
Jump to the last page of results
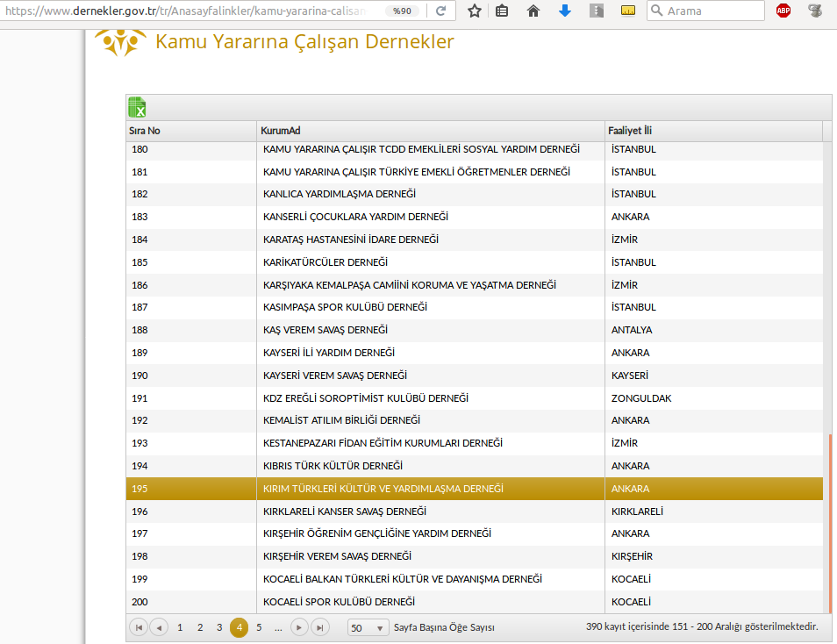click(320, 627)
